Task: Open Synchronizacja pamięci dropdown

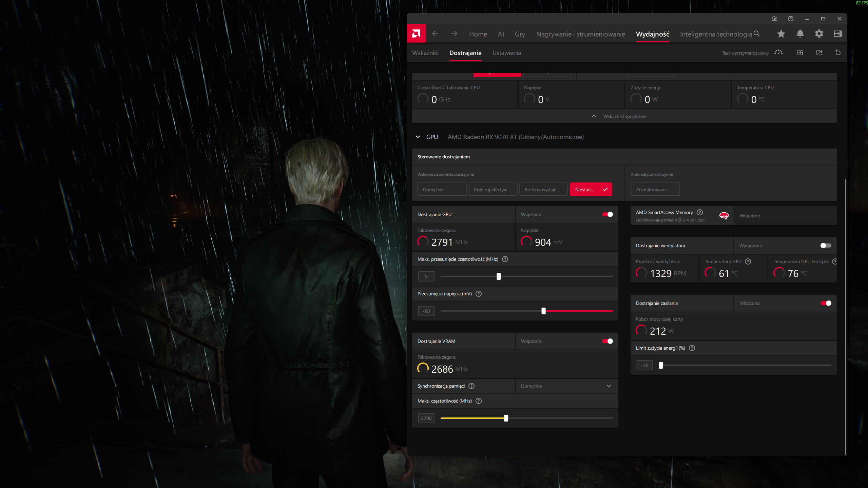Action: click(566, 386)
